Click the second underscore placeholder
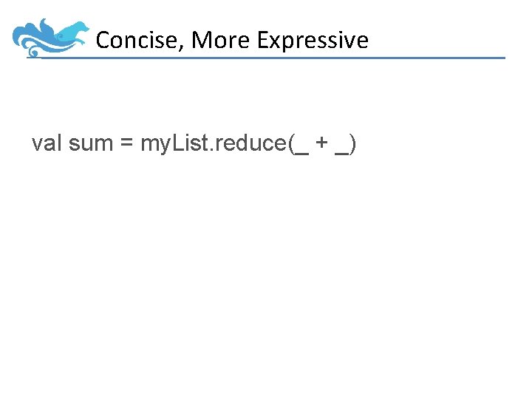The image size is (532, 399). pos(342,151)
